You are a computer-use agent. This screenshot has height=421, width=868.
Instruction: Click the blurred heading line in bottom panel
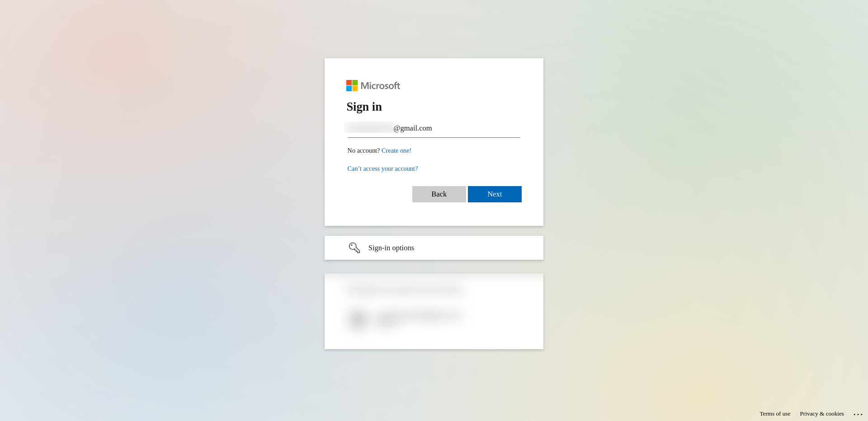click(x=405, y=290)
